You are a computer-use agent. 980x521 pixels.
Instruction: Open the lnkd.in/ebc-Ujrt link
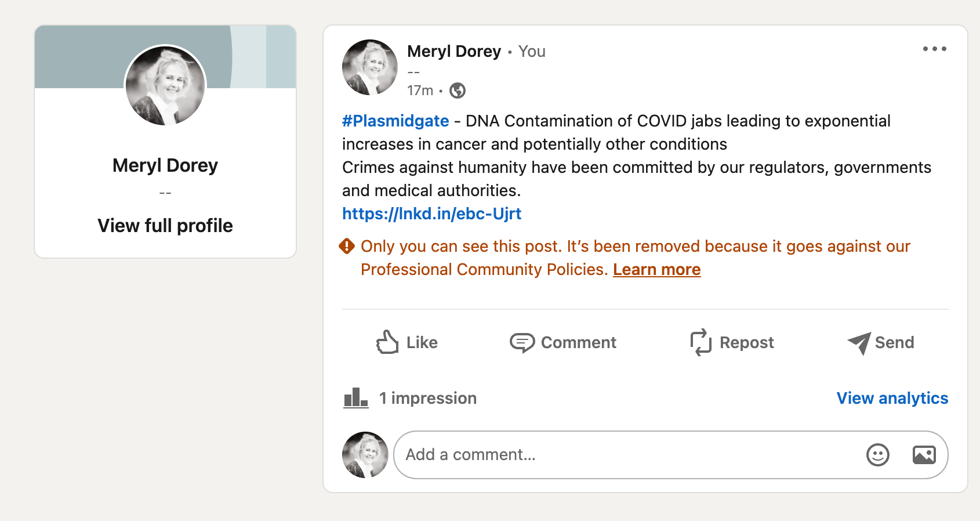[x=431, y=214]
